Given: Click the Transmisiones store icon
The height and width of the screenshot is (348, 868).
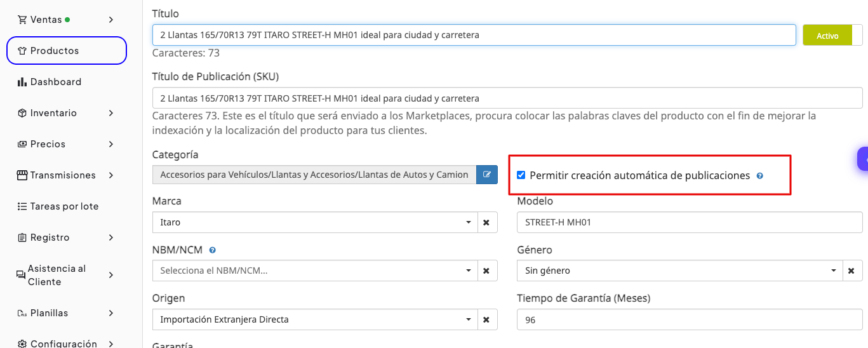Looking at the screenshot, I should point(22,175).
